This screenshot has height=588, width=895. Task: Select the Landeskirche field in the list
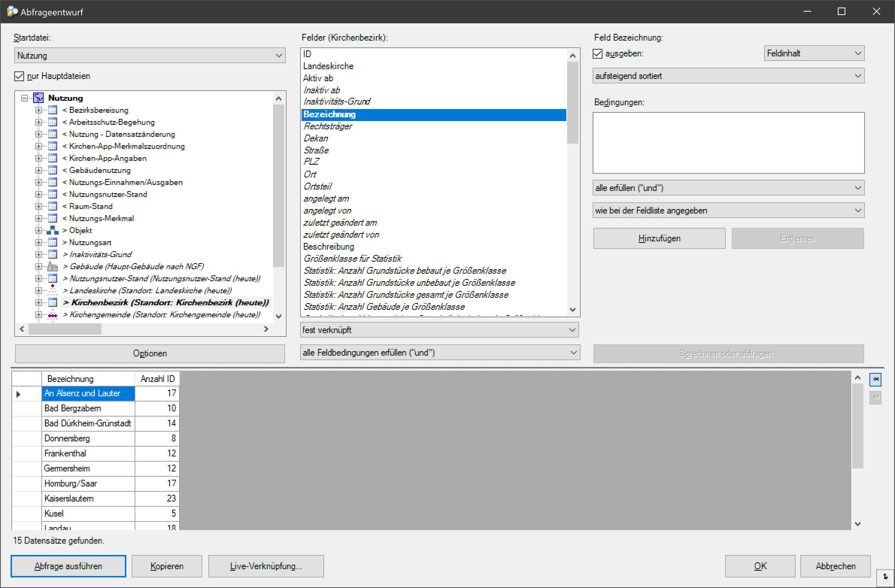[x=434, y=66]
